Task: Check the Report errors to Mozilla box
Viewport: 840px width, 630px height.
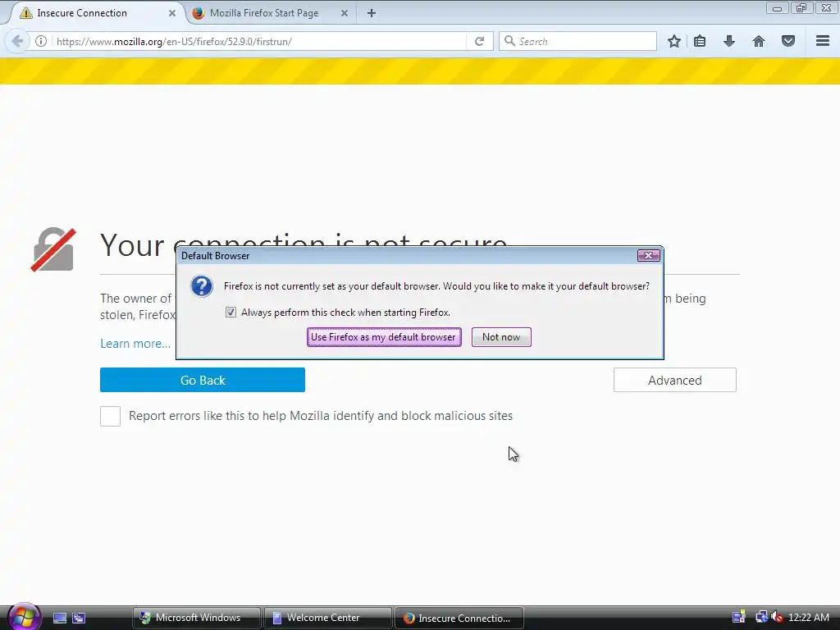Action: coord(111,416)
